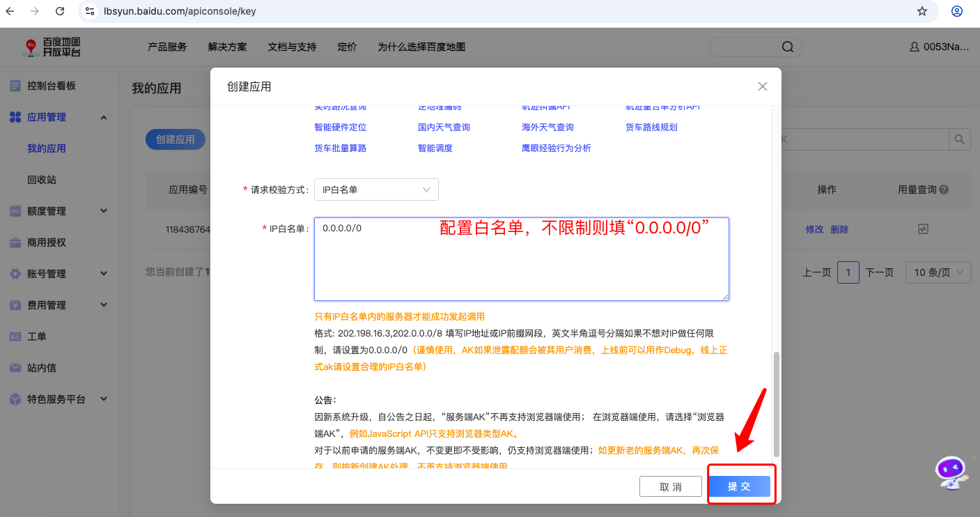Click the Baidu Maps platform logo
This screenshot has height=517, width=980.
52,47
